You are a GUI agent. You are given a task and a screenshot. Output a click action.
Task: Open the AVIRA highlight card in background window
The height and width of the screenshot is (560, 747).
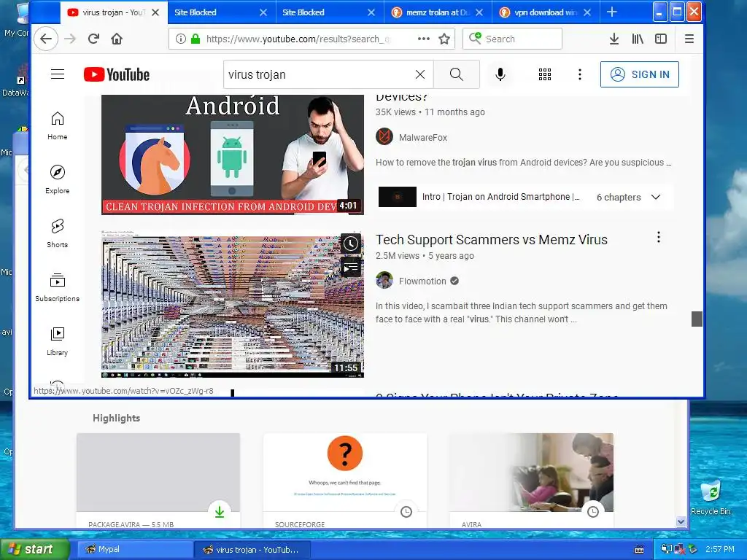[x=531, y=481]
